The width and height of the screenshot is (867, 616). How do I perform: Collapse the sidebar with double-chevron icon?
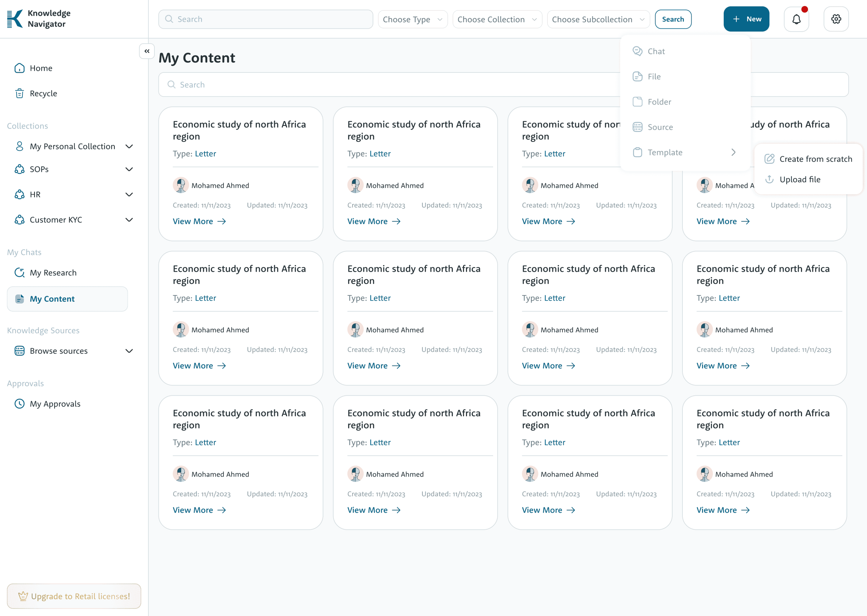coord(147,51)
